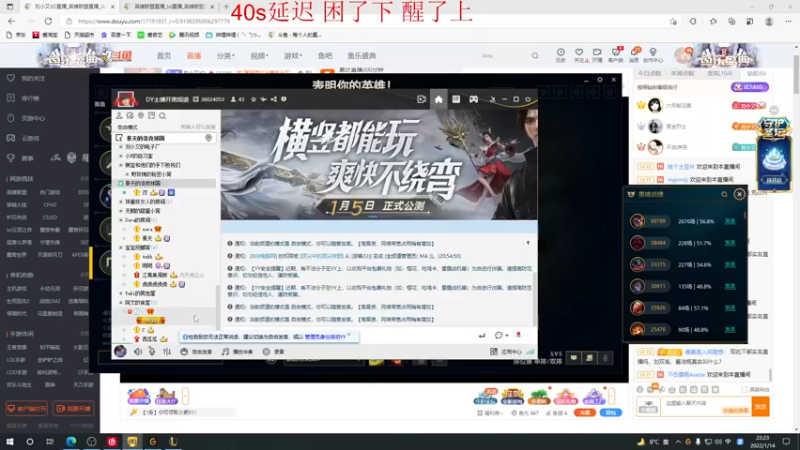Toggle the microphone icon in YY bottom bar
The width and height of the screenshot is (800, 450).
click(x=152, y=352)
